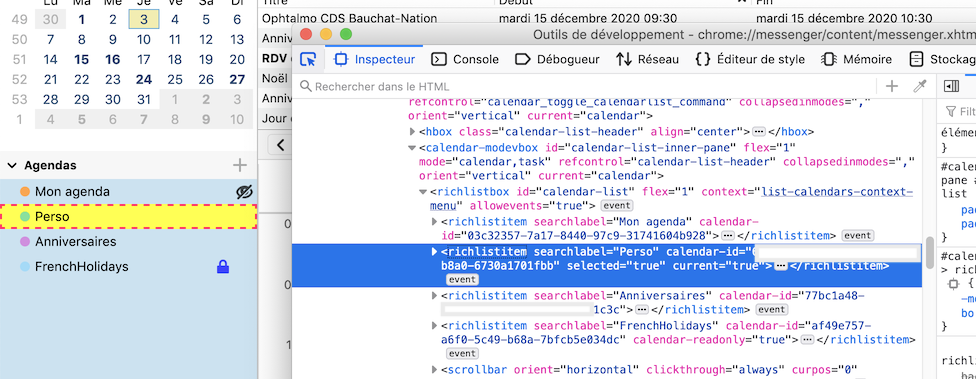Pick a color with the eyedropper icon
976x379 pixels.
tap(920, 87)
